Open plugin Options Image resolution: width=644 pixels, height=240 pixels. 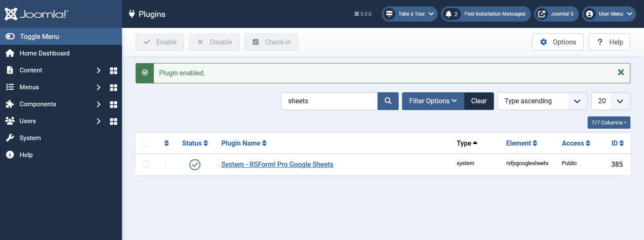(558, 42)
